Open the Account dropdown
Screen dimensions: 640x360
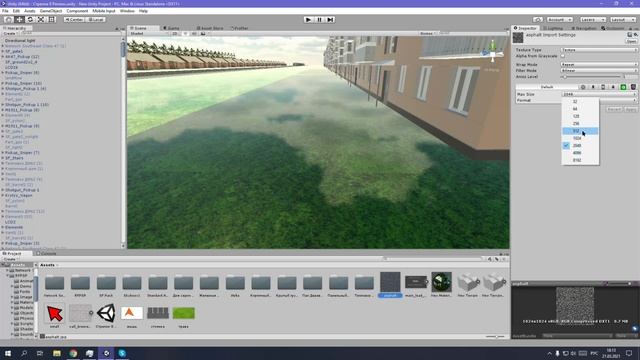click(x=560, y=20)
